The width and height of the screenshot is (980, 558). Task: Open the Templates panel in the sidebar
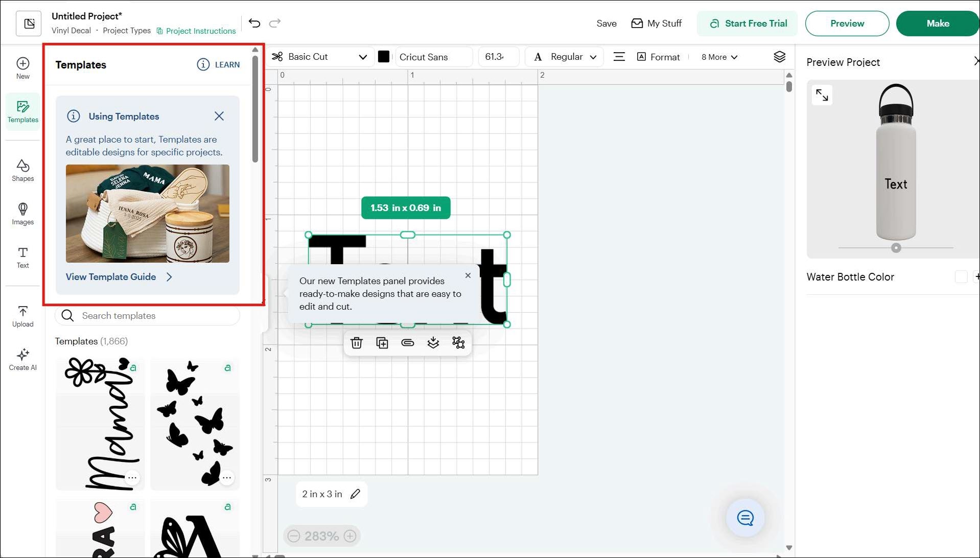[x=23, y=111]
